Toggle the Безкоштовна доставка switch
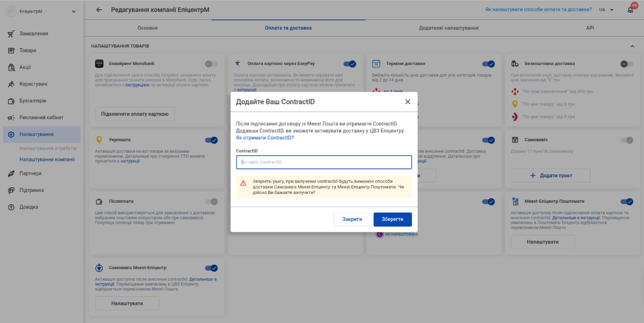The height and width of the screenshot is (323, 644). (627, 64)
